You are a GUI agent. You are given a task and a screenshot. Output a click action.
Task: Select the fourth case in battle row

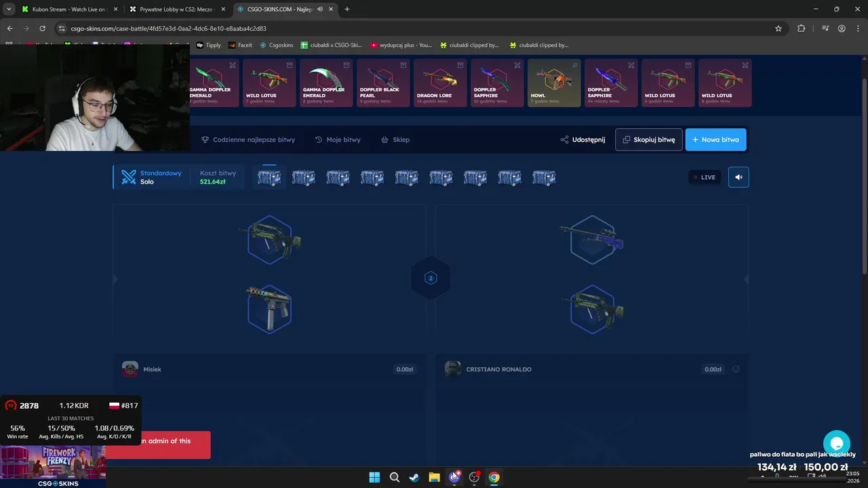click(x=372, y=178)
